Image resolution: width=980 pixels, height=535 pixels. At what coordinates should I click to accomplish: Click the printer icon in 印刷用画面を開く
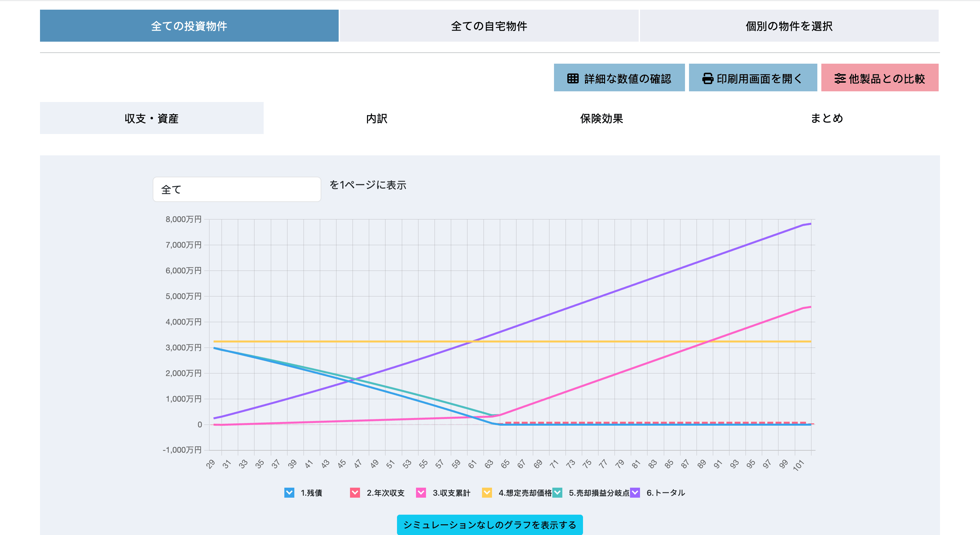708,78
